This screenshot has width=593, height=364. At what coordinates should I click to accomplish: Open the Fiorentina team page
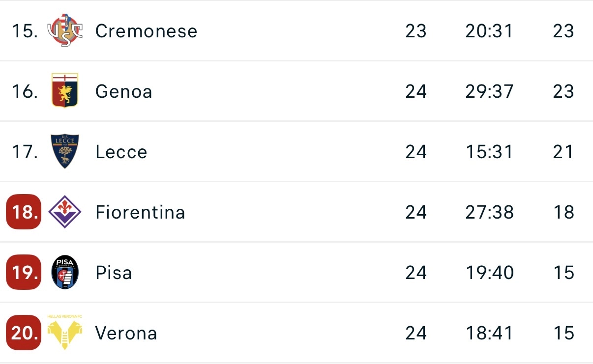point(140,212)
